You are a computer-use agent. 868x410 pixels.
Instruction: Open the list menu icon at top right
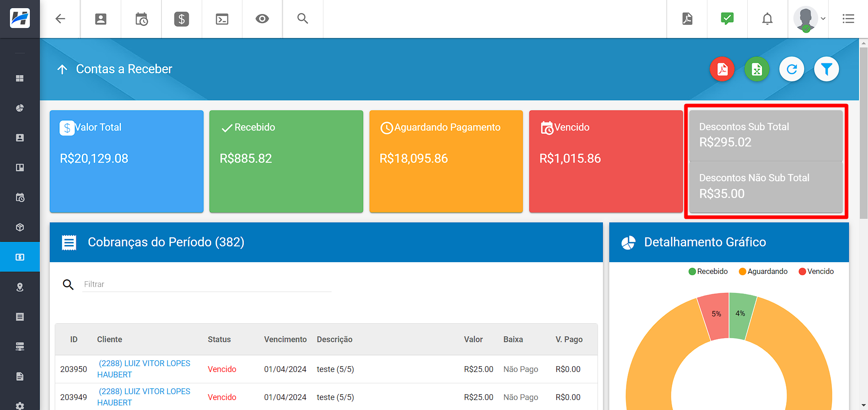tap(849, 19)
